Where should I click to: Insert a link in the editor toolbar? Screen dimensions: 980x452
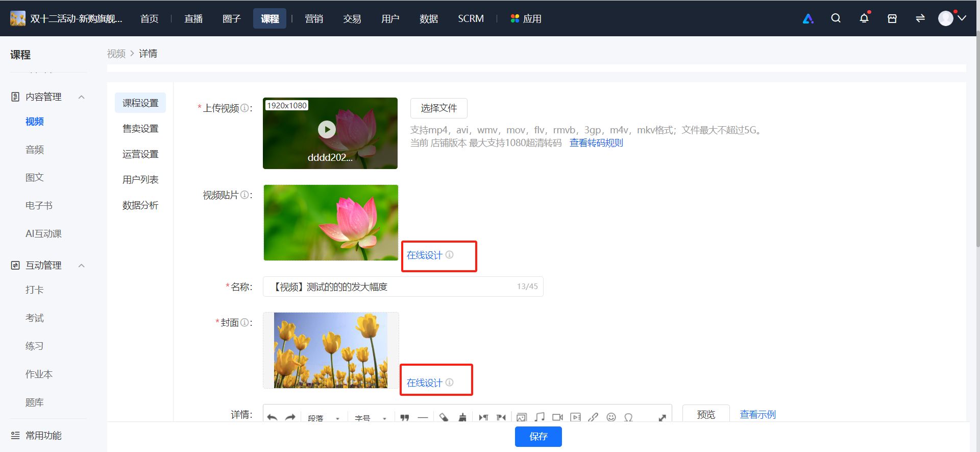(593, 417)
